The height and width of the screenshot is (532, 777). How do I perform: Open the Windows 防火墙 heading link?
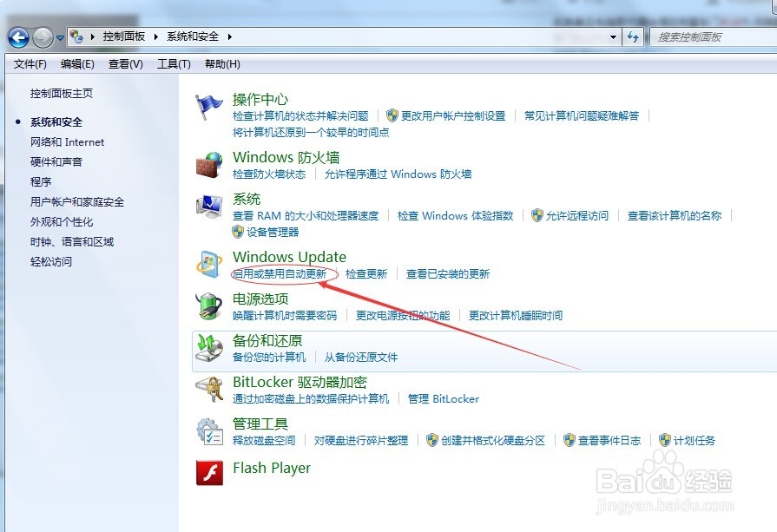pyautogui.click(x=286, y=157)
